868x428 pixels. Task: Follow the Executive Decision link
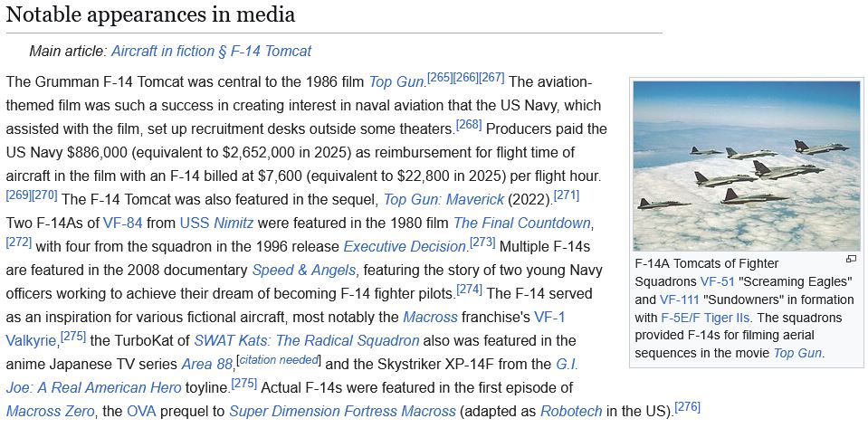coord(404,246)
